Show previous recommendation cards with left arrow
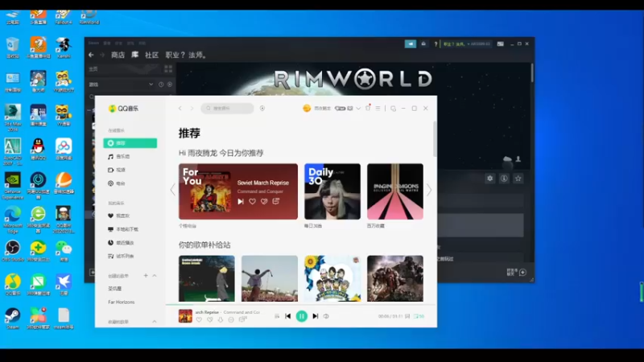Viewport: 644px width, 362px height. 172,190
